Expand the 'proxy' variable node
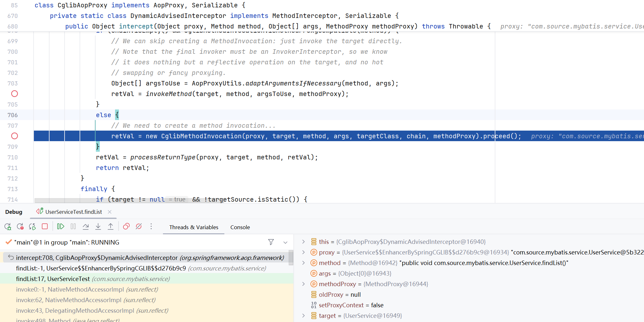This screenshot has width=644, height=322. [x=304, y=252]
